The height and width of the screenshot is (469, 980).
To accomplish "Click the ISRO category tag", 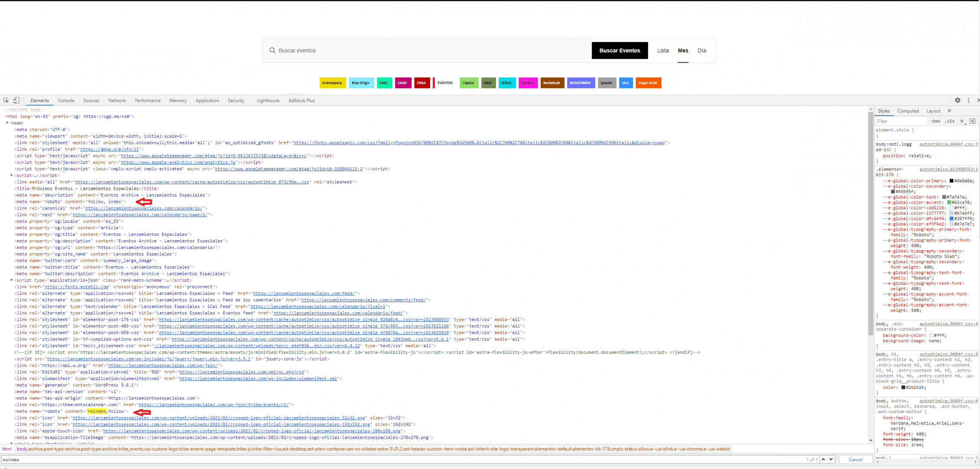I will [x=488, y=83].
